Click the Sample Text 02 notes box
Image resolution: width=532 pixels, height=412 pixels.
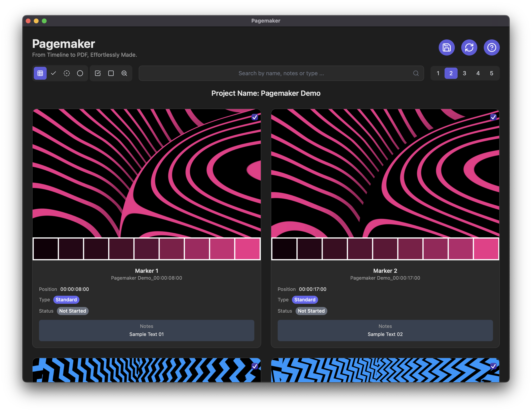click(385, 330)
